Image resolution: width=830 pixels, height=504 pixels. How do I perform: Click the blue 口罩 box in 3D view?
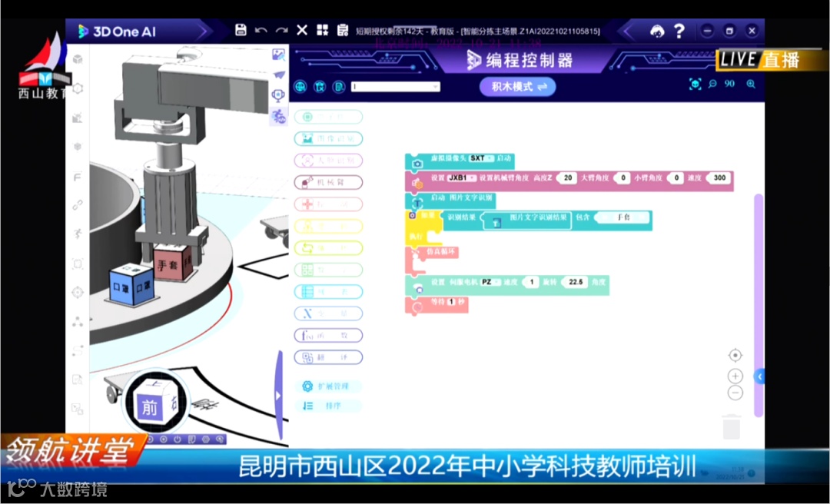[131, 285]
